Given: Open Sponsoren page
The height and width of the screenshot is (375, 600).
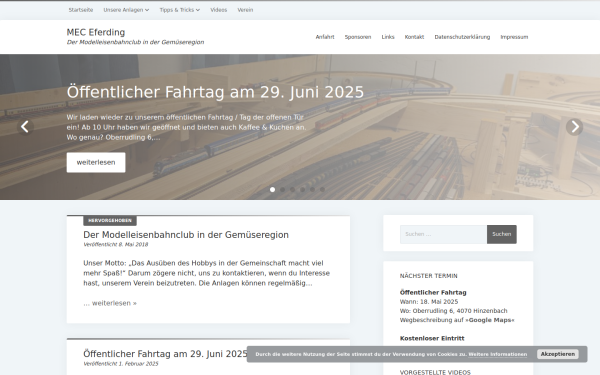Looking at the screenshot, I should 358,37.
